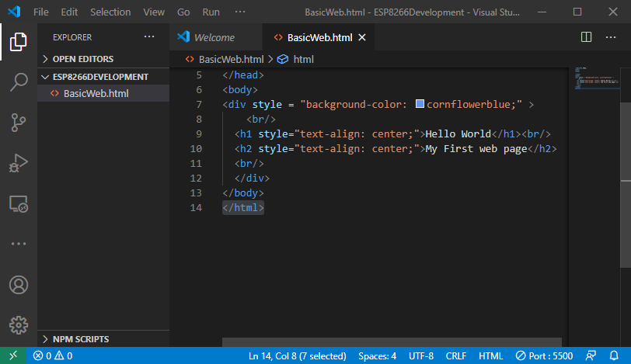631x364 pixels.
Task: Open the Remote Explorer view
Action: coord(19,204)
